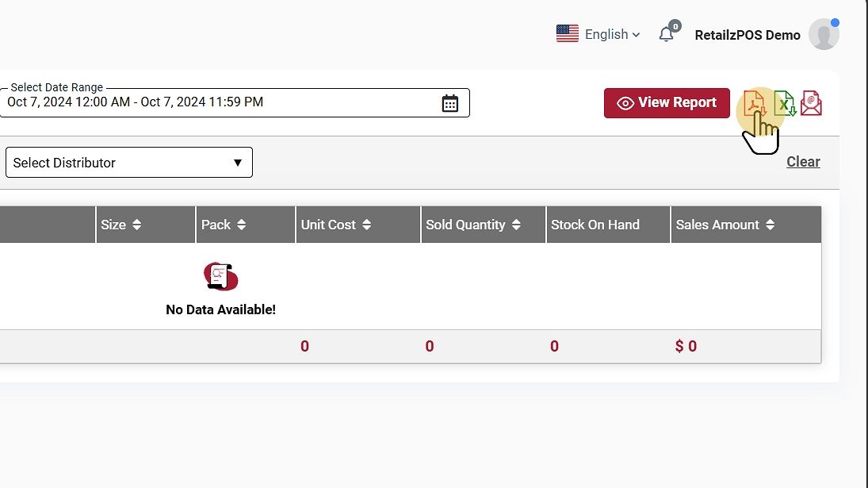Click the date range input field
This screenshot has height=488, width=868.
[214, 103]
